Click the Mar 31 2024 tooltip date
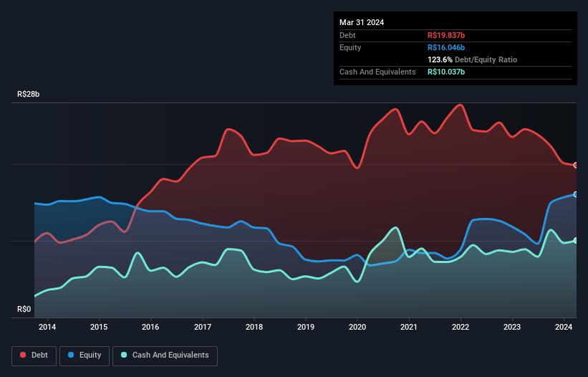 click(362, 22)
